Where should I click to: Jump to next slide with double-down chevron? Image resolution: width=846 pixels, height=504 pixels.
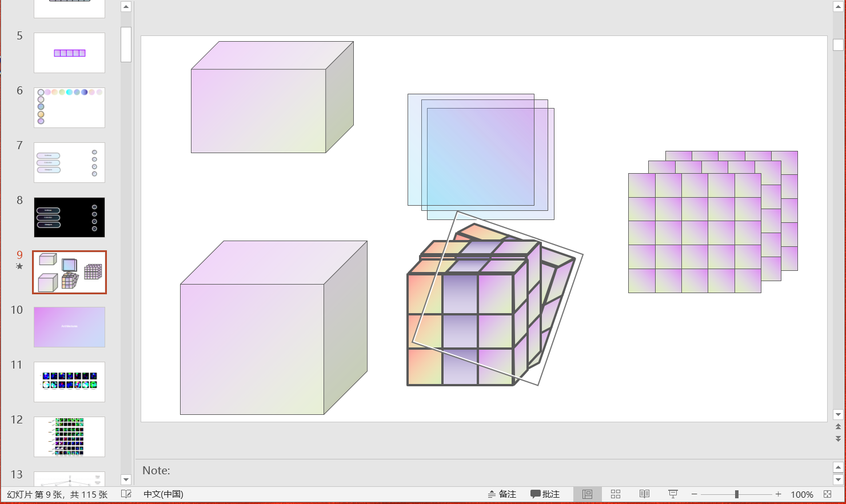click(x=838, y=439)
